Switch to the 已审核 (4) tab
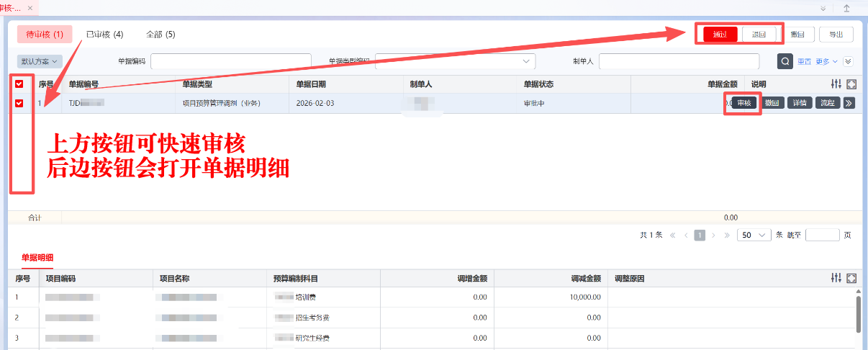This screenshot has width=868, height=350. pyautogui.click(x=104, y=34)
